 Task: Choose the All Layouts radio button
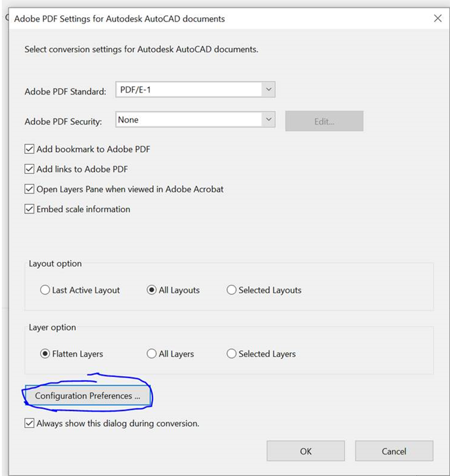tap(152, 290)
